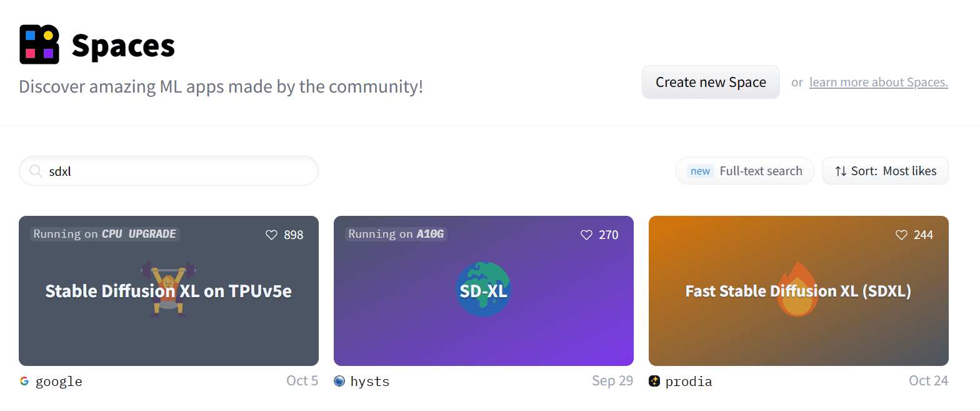The width and height of the screenshot is (980, 411).
Task: Click the 270 likes count
Action: 608,235
